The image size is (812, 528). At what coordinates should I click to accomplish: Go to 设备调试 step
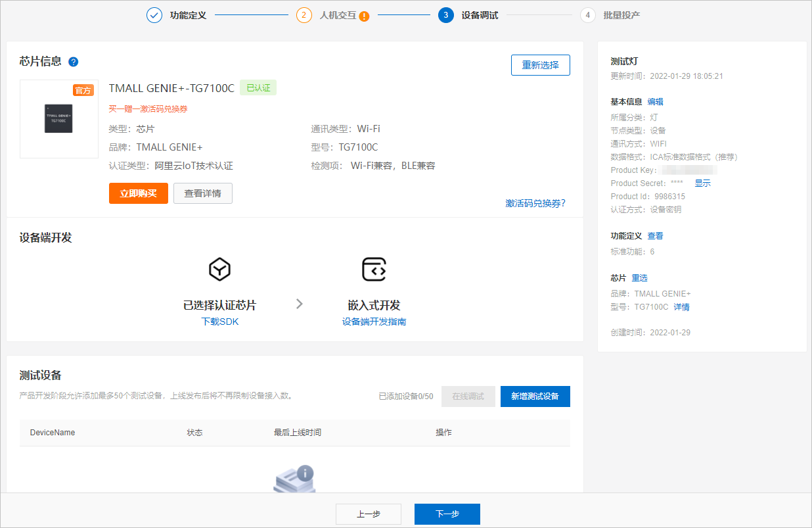[480, 15]
